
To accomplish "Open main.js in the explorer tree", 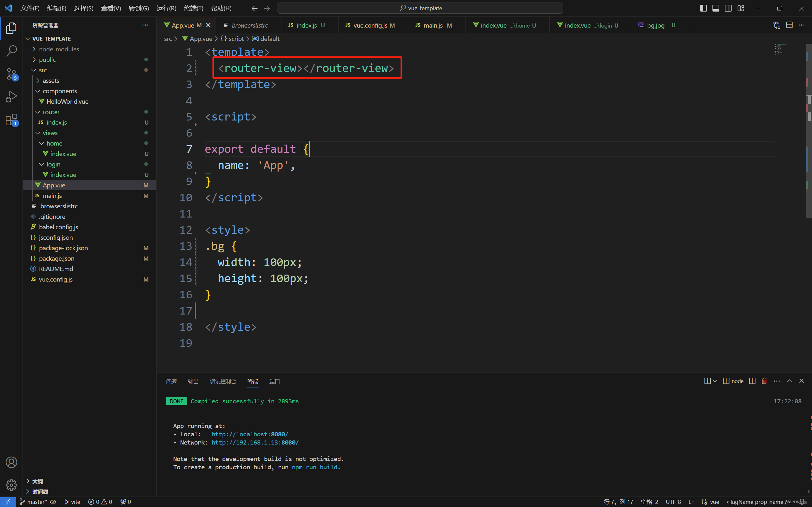I will 89,196.
